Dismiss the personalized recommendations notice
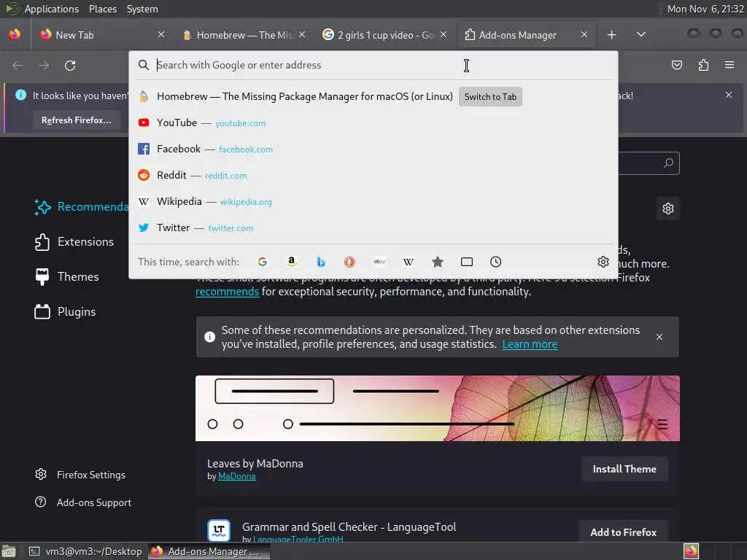747x560 pixels. click(x=659, y=337)
